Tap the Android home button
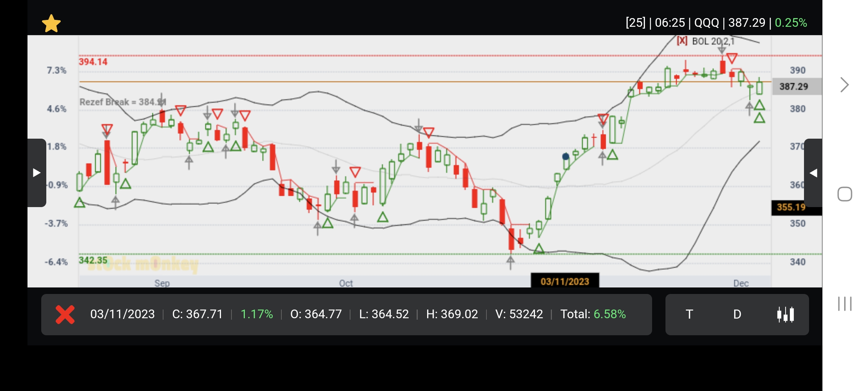This screenshot has height=391, width=868. pos(844,194)
